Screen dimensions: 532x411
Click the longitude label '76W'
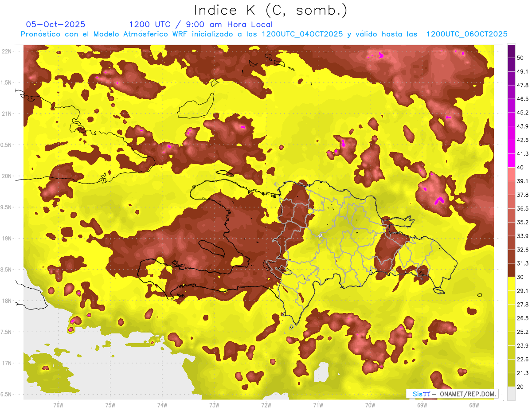pos(58,405)
